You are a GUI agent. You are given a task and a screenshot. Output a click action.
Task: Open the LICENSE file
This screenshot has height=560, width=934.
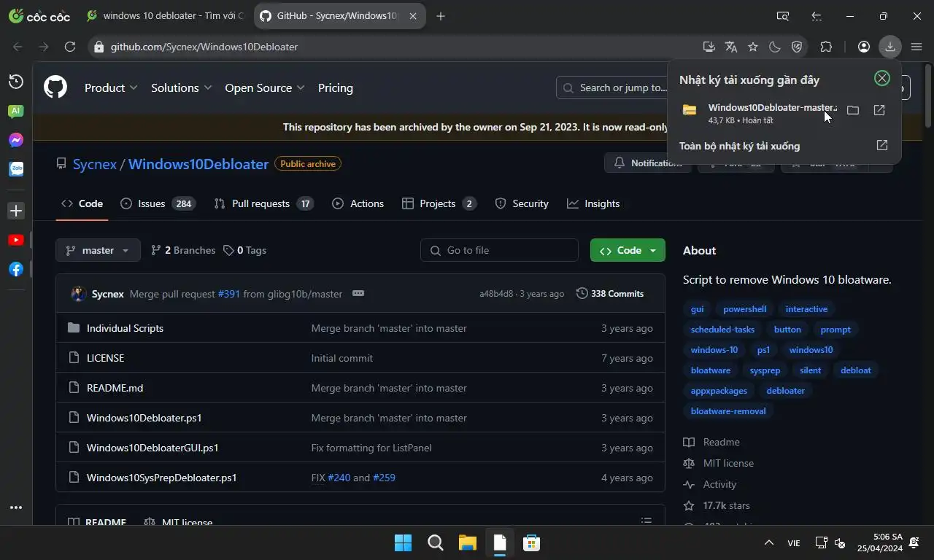click(x=105, y=358)
